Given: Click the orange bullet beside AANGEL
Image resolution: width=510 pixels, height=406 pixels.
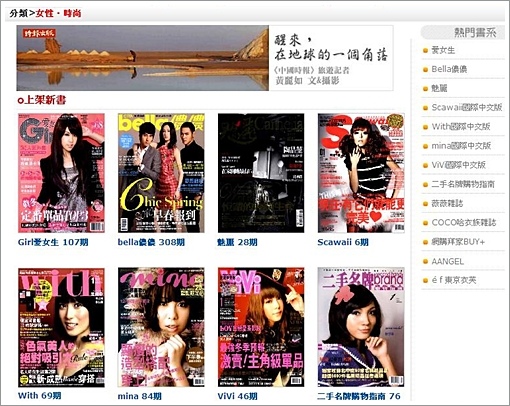Looking at the screenshot, I should [425, 262].
